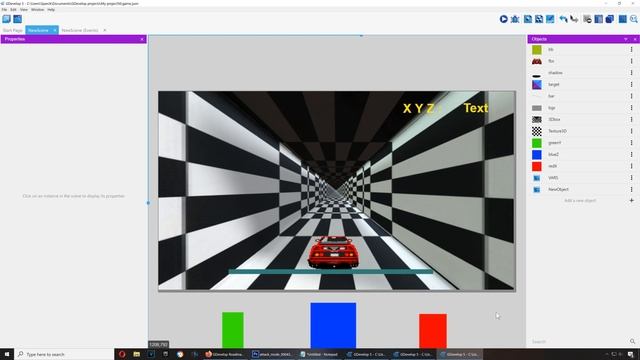Select the blue rectangle instance below scene

click(x=333, y=325)
